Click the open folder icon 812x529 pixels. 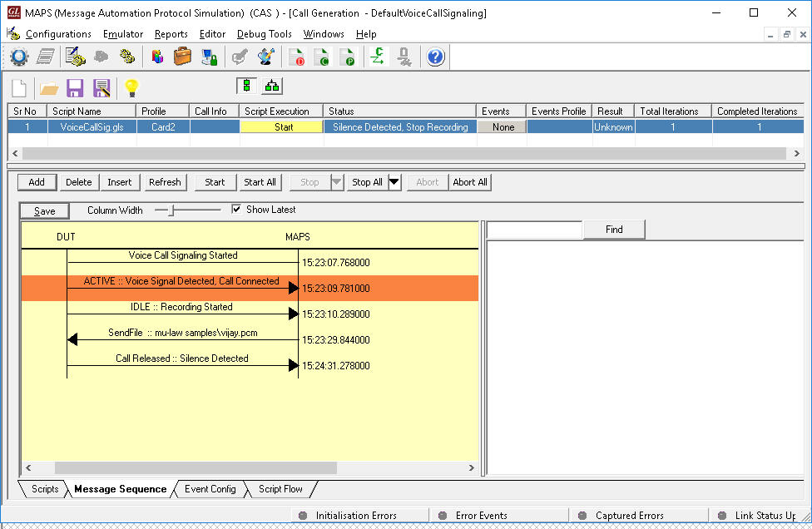[x=49, y=87]
